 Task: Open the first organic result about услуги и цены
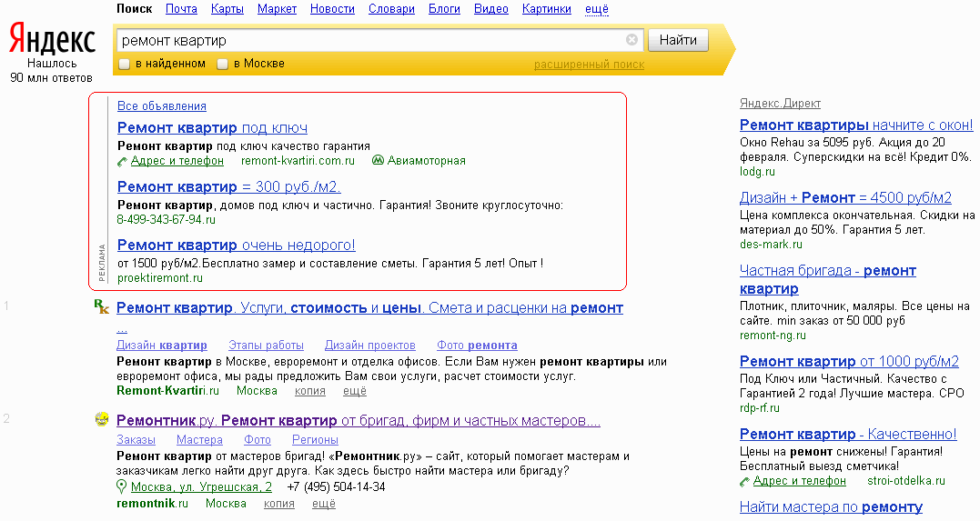(370, 308)
